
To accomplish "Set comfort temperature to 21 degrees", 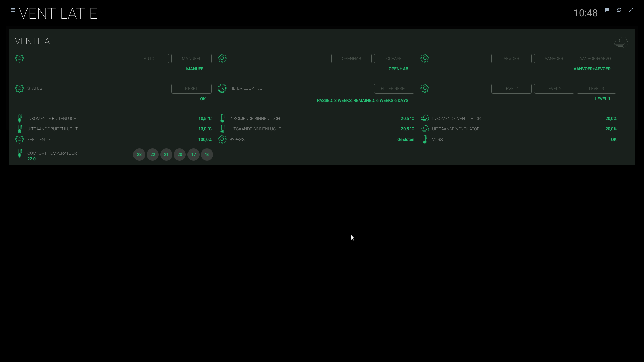I will click(166, 155).
